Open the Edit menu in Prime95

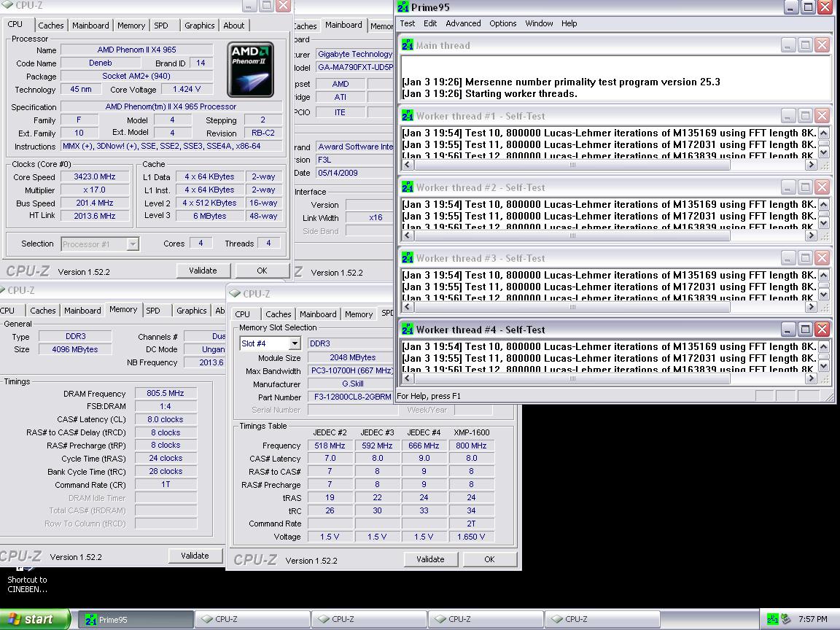430,23
